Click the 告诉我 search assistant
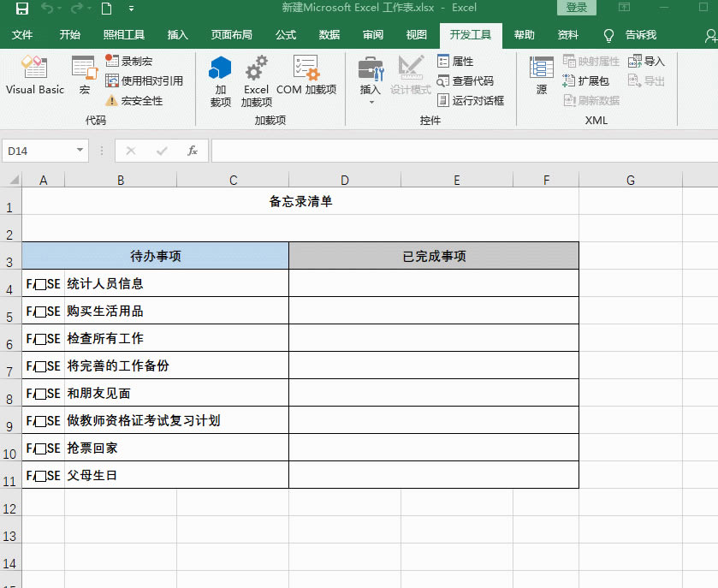The width and height of the screenshot is (718, 588). pyautogui.click(x=638, y=35)
